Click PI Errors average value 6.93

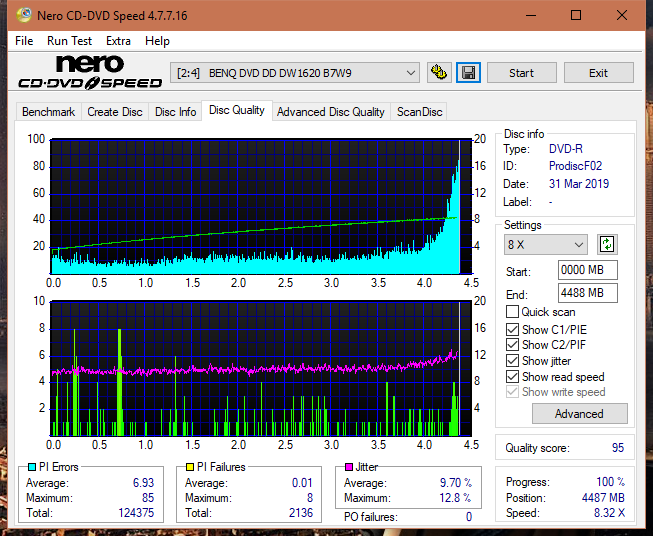143,483
